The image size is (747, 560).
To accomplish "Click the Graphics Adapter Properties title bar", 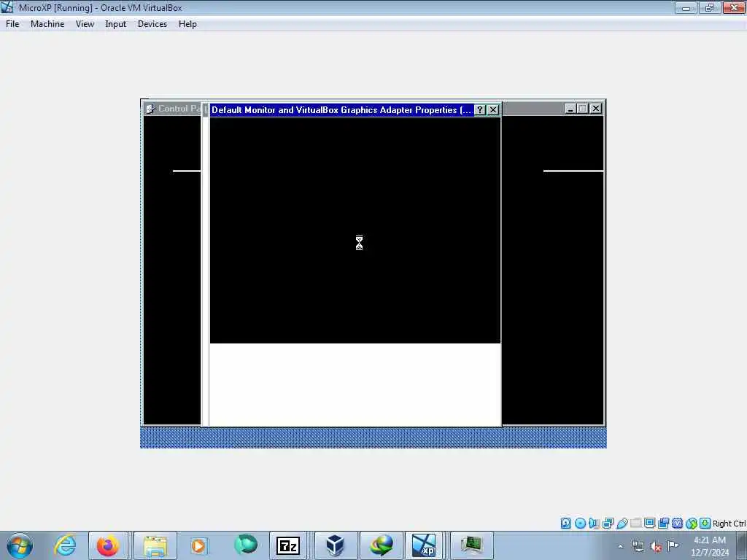I will pos(341,110).
